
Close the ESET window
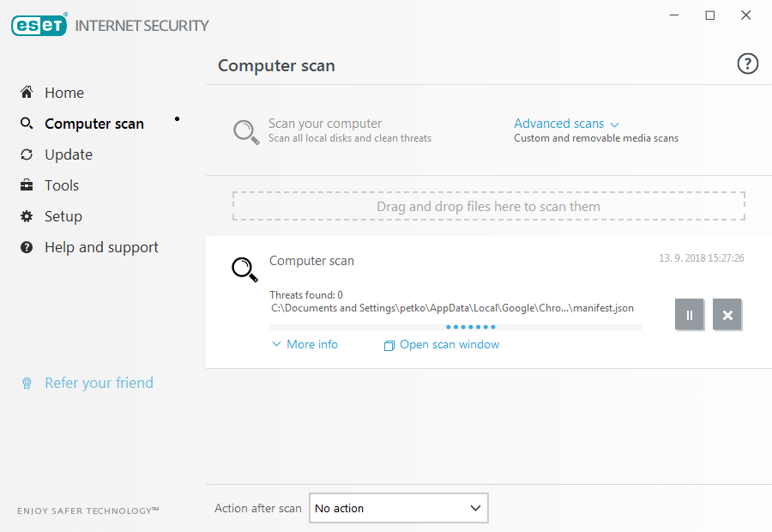coord(746,15)
